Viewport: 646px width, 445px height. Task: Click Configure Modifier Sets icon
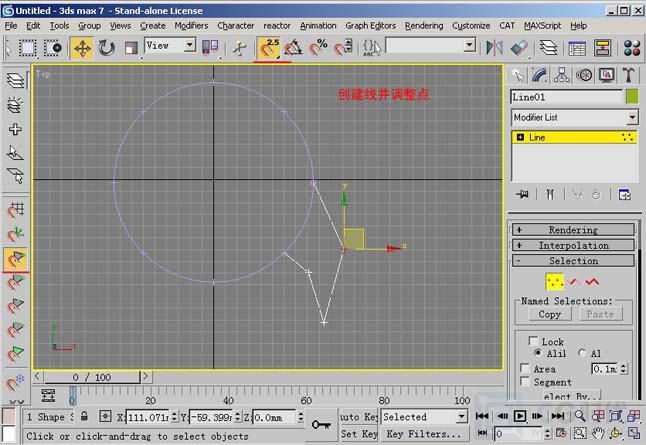click(625, 194)
